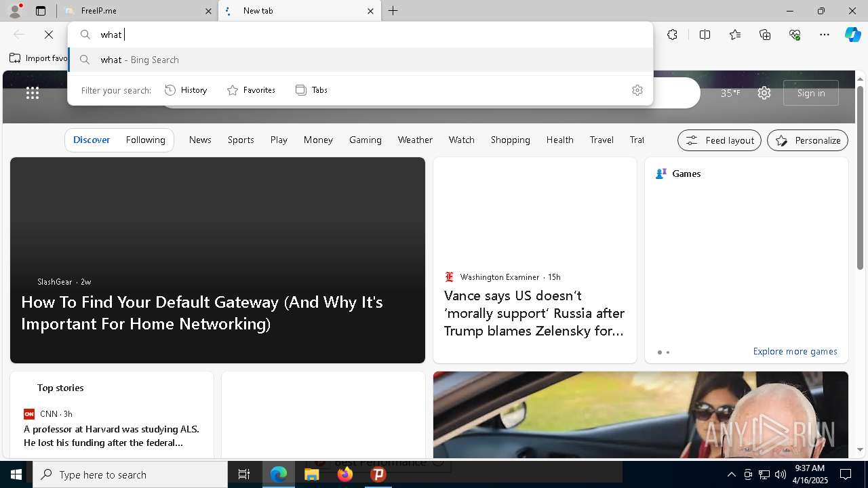This screenshot has width=868, height=488.
Task: Open Feed layout options
Action: [x=719, y=140]
